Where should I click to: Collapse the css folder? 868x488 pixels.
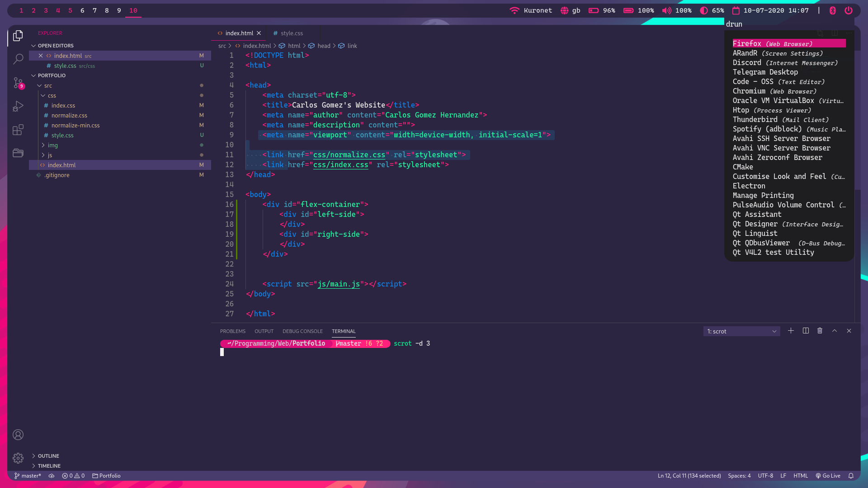coord(120,95)
